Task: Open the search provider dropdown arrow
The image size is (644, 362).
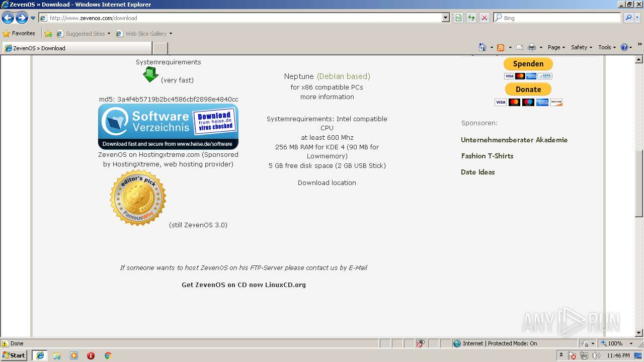Action: point(637,18)
